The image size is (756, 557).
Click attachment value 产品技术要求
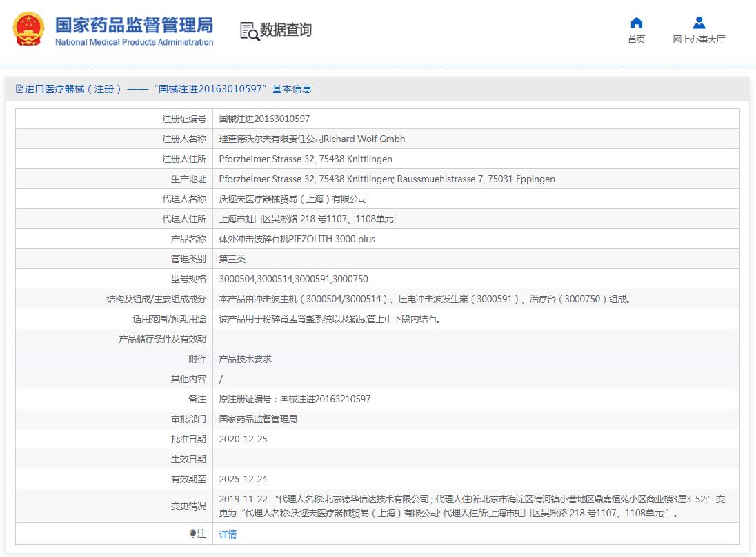(x=245, y=359)
